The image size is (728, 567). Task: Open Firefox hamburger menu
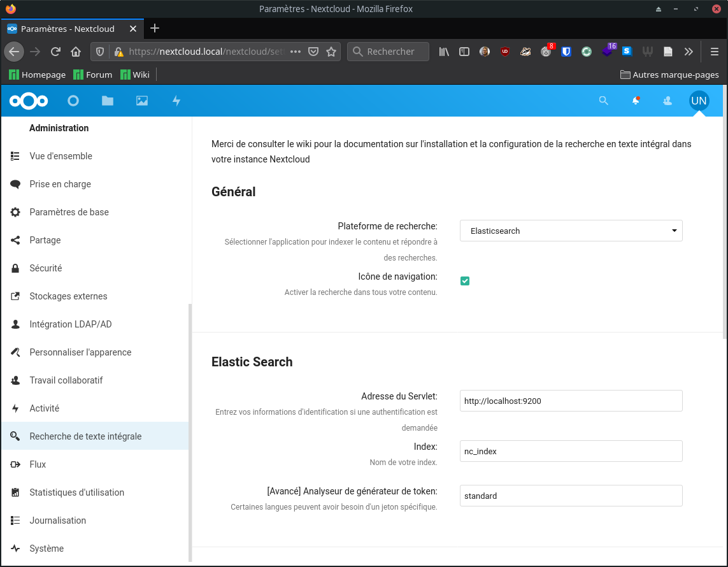tap(715, 52)
